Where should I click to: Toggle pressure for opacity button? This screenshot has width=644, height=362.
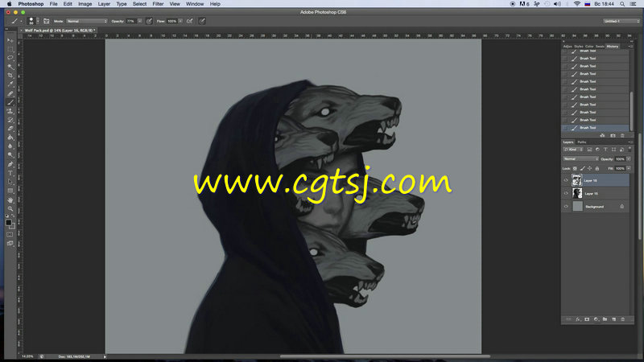pyautogui.click(x=149, y=21)
